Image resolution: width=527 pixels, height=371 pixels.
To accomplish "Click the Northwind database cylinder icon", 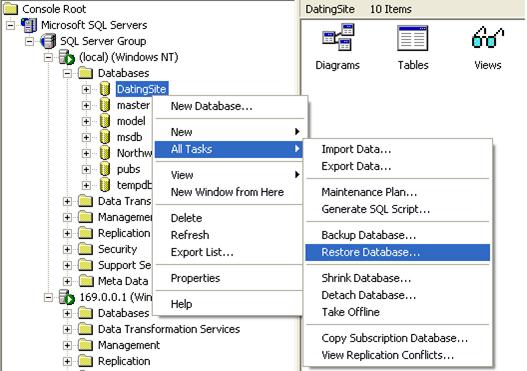I will pyautogui.click(x=105, y=153).
